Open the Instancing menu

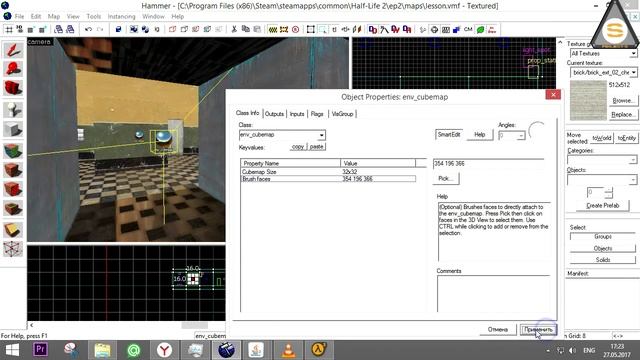[121, 16]
